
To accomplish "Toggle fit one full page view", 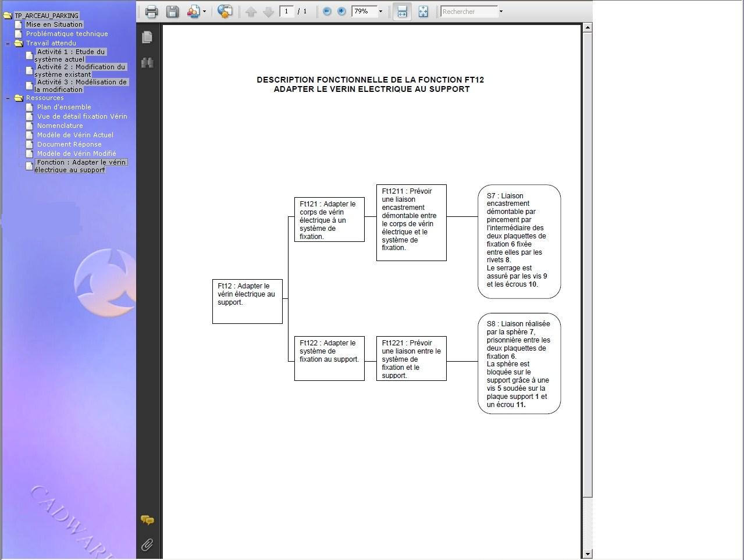I will point(423,12).
